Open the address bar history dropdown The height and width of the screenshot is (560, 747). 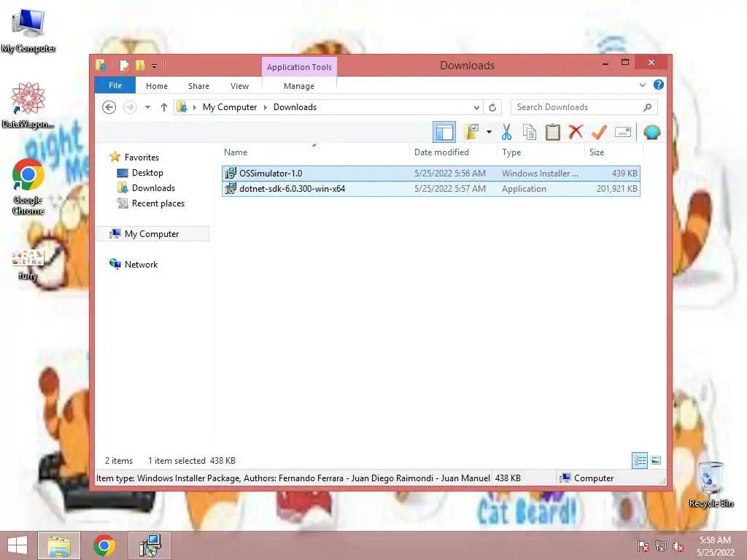click(x=476, y=108)
